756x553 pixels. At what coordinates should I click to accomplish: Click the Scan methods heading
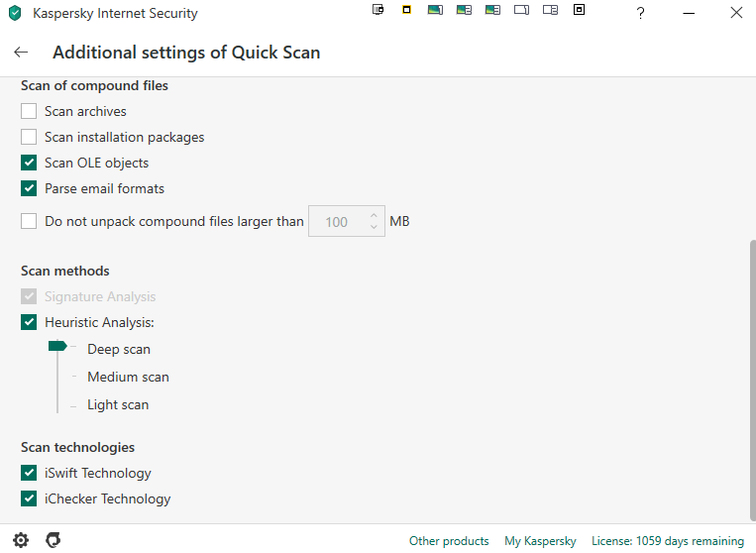[x=65, y=271]
